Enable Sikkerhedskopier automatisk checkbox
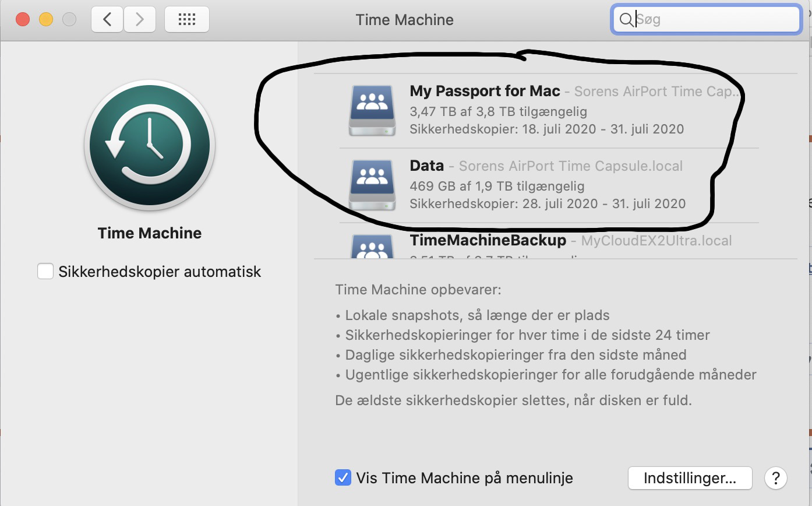Screen dimensions: 812x506 pos(45,272)
